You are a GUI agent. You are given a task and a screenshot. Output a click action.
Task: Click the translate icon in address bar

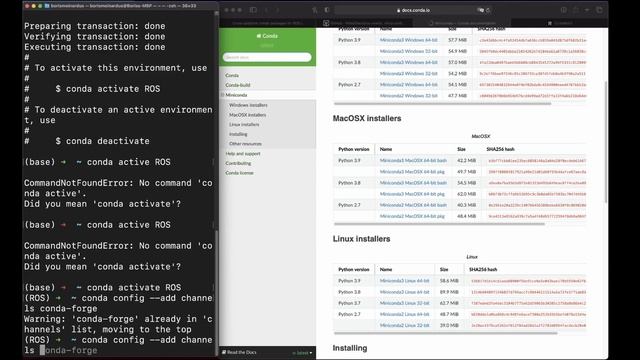480,10
